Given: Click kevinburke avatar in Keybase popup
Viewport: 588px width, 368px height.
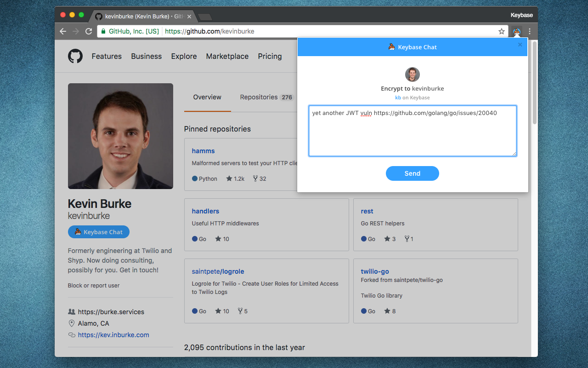Looking at the screenshot, I should pyautogui.click(x=413, y=75).
